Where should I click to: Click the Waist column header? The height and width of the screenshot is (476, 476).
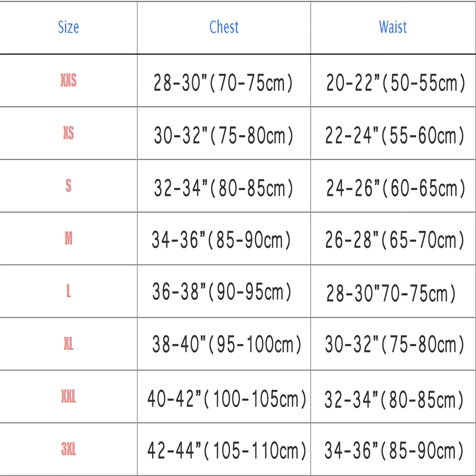coord(393,27)
